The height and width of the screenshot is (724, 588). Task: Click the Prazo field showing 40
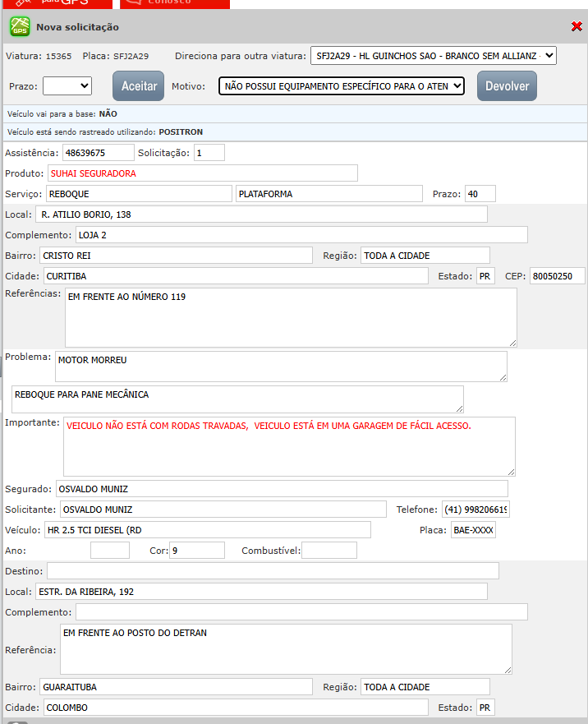pyautogui.click(x=480, y=194)
